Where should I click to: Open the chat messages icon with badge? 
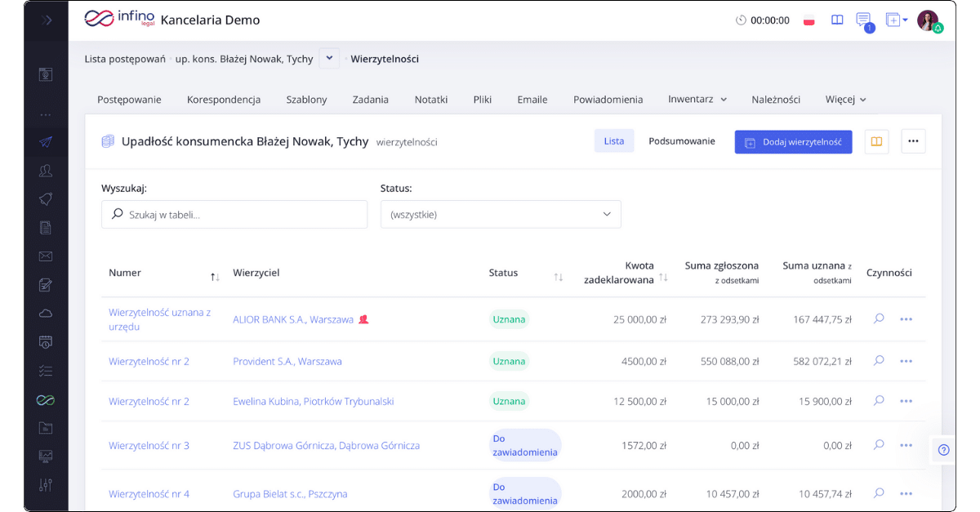coord(864,21)
